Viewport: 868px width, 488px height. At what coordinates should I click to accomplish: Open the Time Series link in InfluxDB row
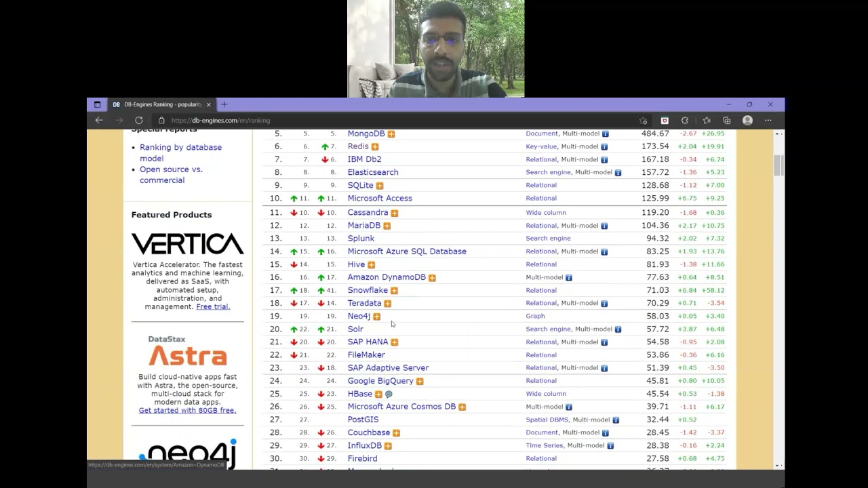545,445
